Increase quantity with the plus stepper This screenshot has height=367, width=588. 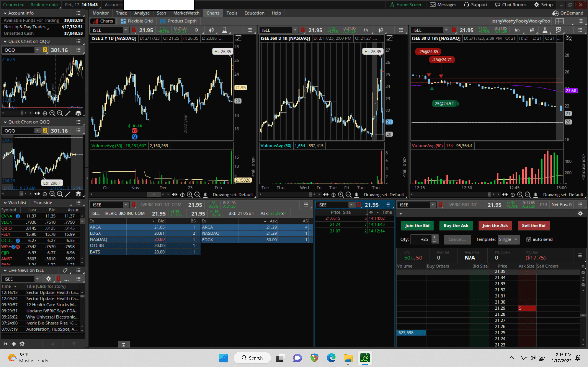tap(434, 237)
